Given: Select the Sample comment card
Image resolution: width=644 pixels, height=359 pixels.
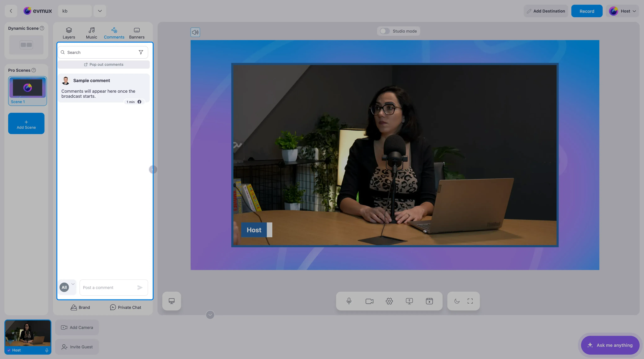Looking at the screenshot, I should 104,88.
